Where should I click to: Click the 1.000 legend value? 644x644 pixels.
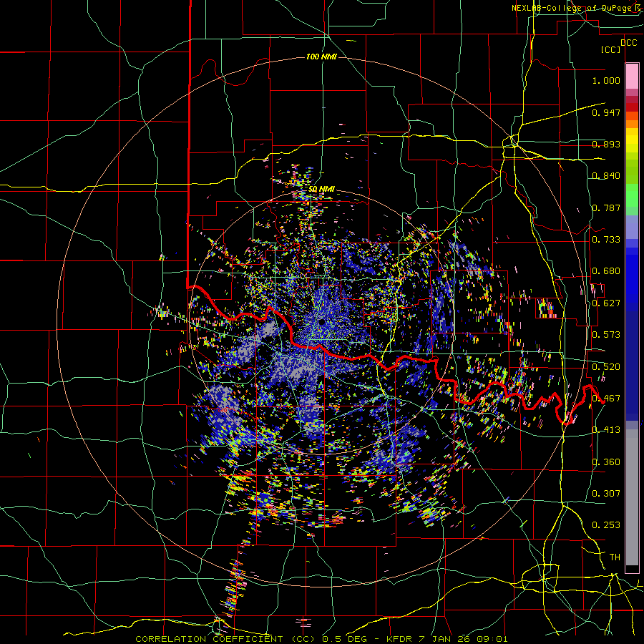point(606,80)
